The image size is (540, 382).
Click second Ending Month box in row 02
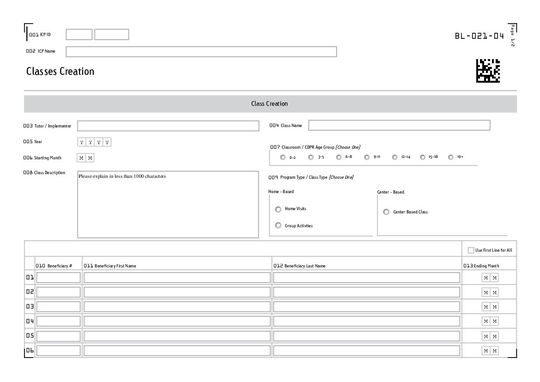pos(495,292)
